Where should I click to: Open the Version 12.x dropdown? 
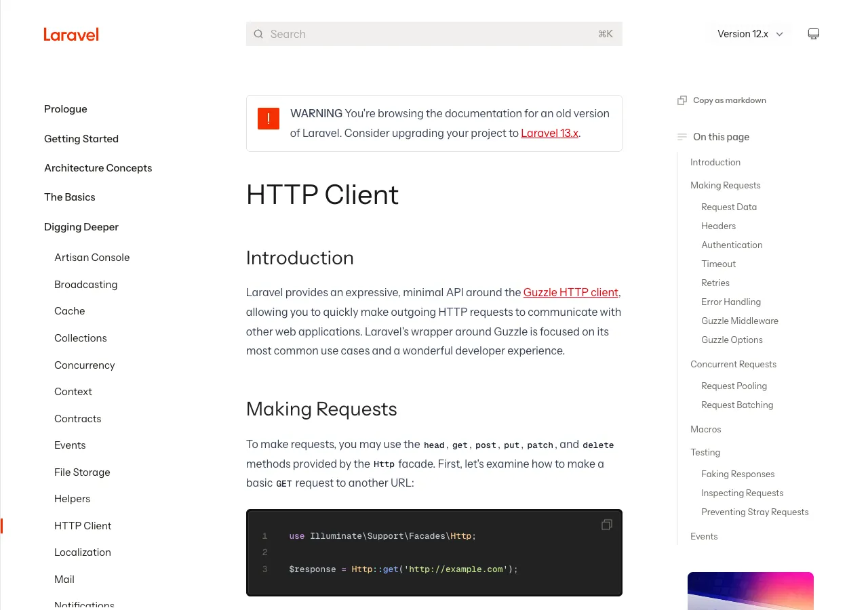(751, 34)
